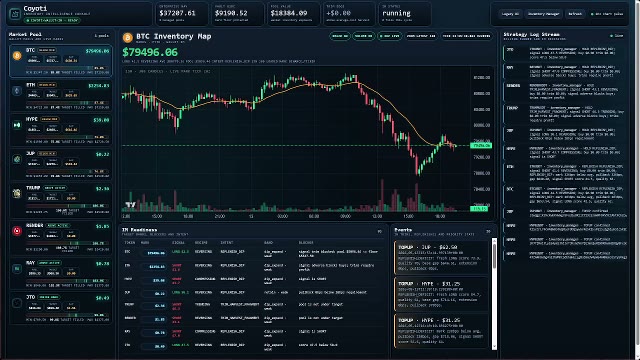The height and width of the screenshot is (360, 640).
Task: Click the $9198.52 value card
Action: (238, 14)
